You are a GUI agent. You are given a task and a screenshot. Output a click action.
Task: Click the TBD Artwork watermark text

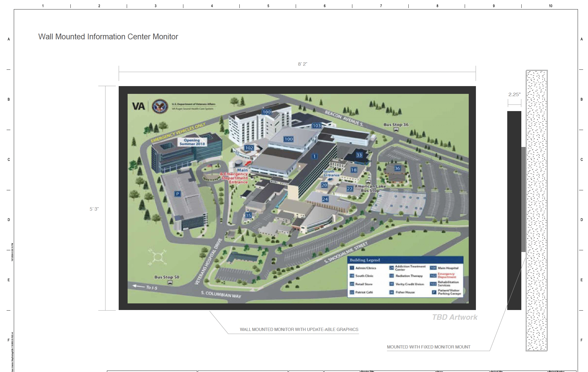click(x=455, y=317)
